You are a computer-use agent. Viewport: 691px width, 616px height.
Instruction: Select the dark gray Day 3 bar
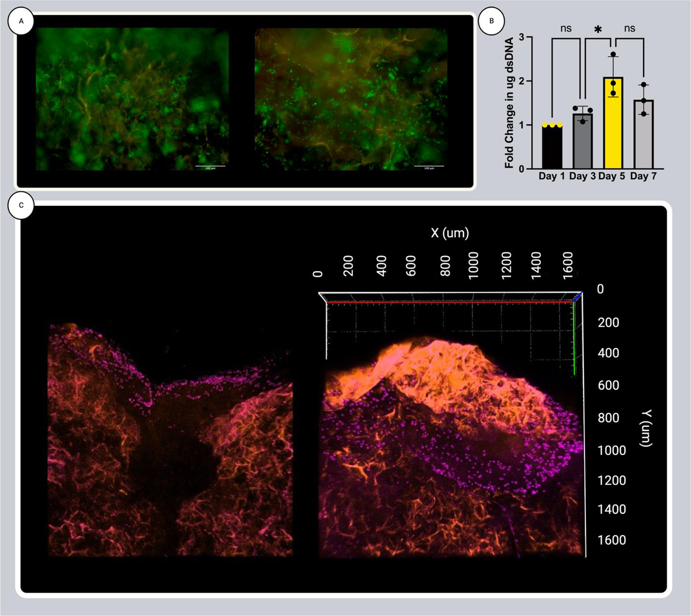[x=583, y=142]
